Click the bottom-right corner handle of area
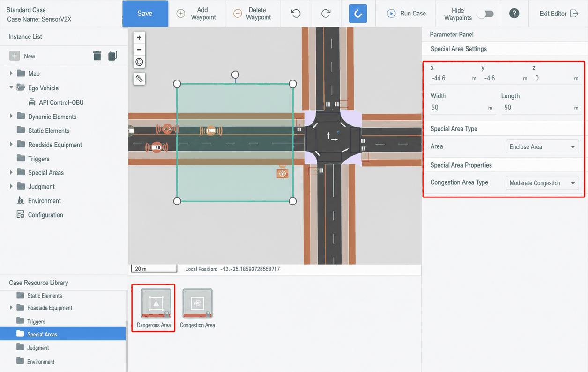Viewport: 588px width, 372px height. point(293,201)
